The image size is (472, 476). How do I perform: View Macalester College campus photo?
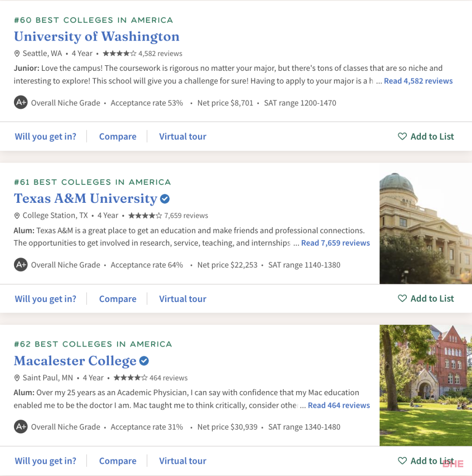coord(426,385)
